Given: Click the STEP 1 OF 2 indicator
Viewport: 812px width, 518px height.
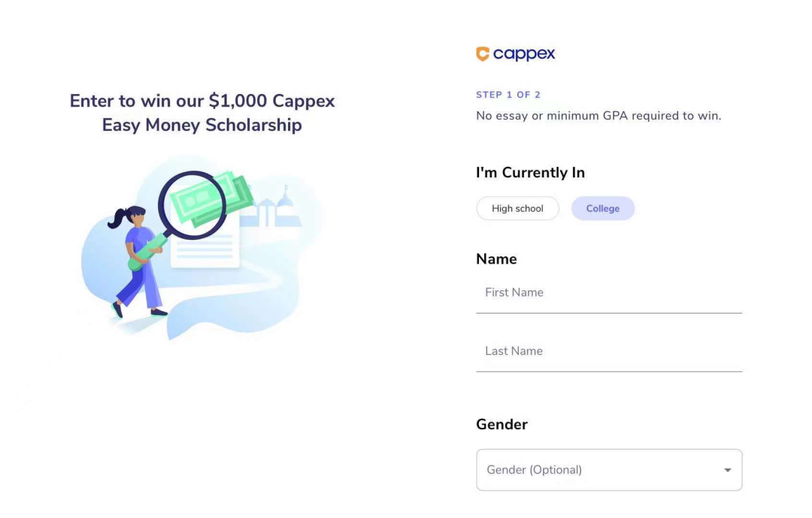Looking at the screenshot, I should (x=508, y=95).
